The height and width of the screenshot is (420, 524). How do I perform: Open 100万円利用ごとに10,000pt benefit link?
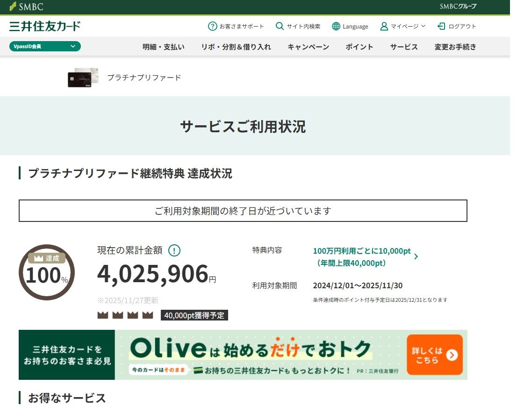(x=362, y=257)
